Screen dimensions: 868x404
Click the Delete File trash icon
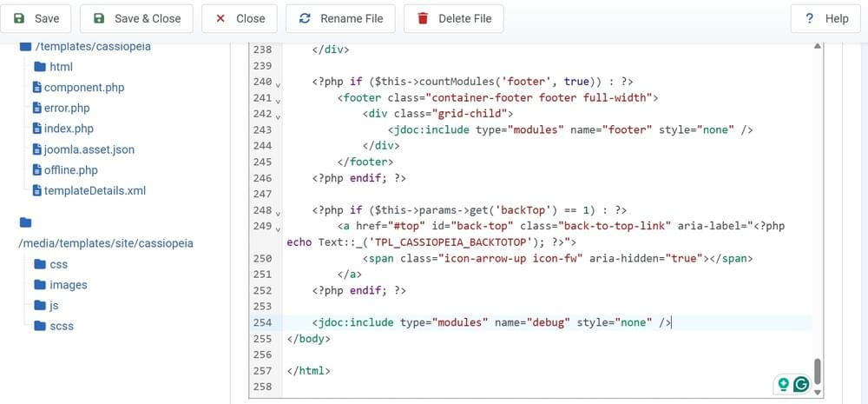(x=423, y=19)
